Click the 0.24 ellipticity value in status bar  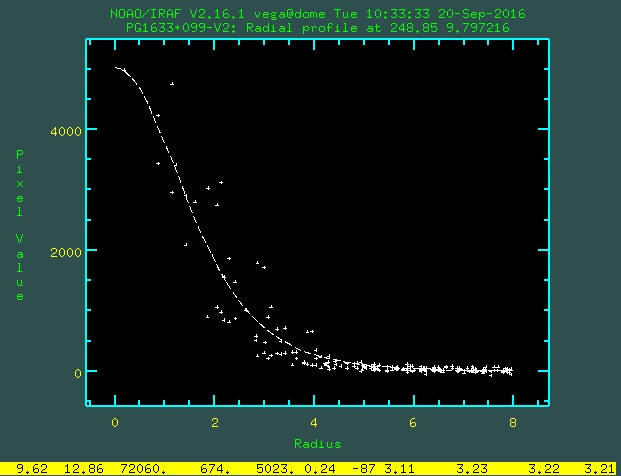pyautogui.click(x=320, y=469)
